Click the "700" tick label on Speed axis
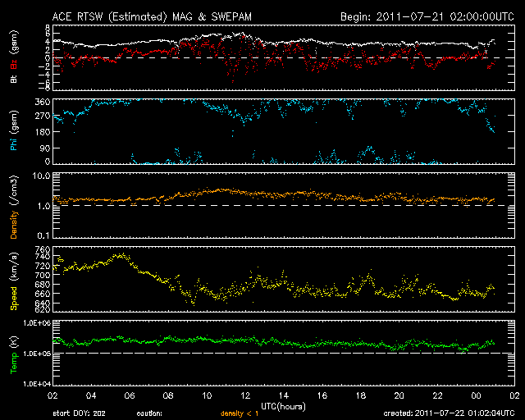Screen dimensions: 525x420 pyautogui.click(x=43, y=276)
